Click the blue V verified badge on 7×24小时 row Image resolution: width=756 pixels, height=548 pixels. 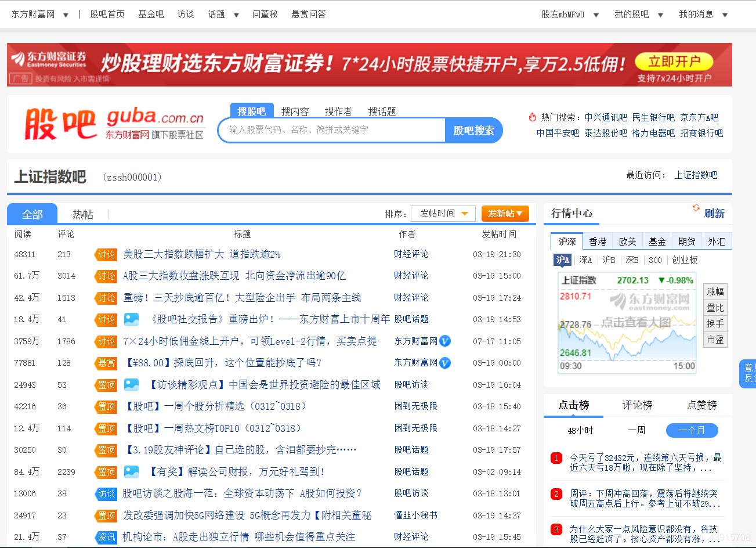click(x=445, y=341)
